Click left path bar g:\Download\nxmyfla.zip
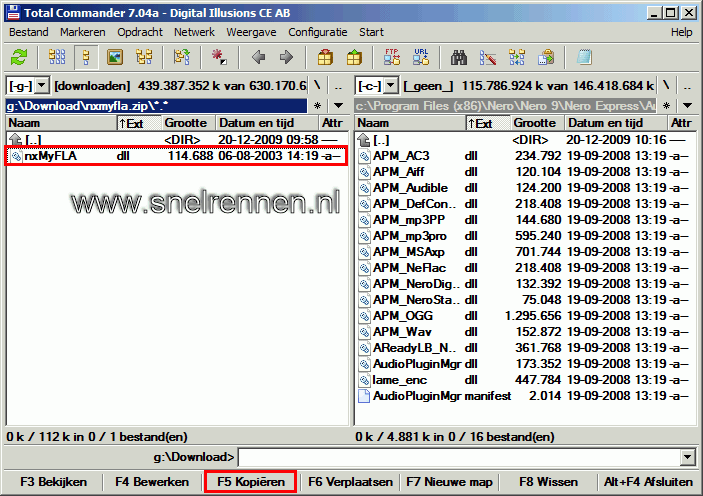The width and height of the screenshot is (703, 496). tap(156, 106)
